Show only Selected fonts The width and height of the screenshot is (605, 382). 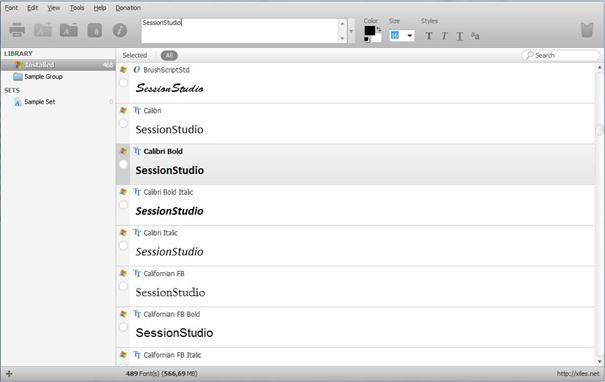click(x=135, y=56)
